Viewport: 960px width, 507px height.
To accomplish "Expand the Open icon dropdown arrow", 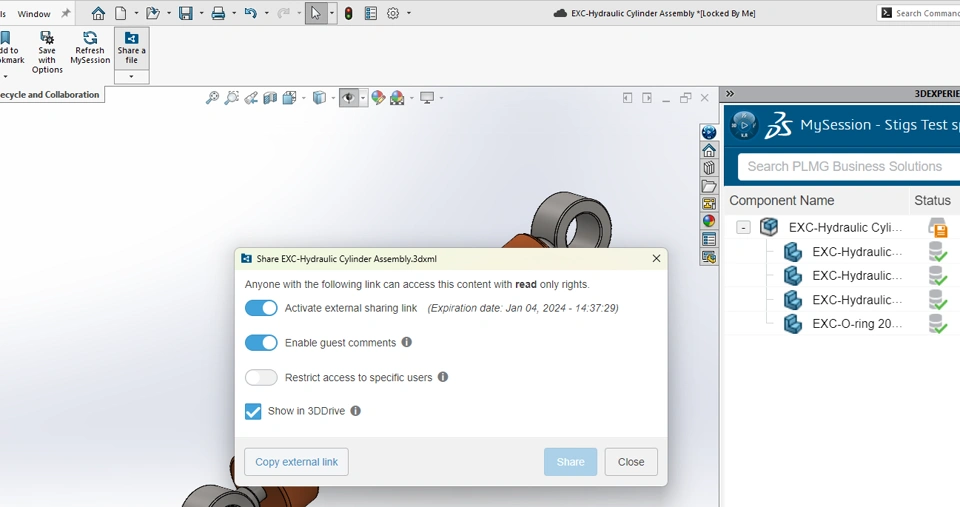I will tap(168, 13).
